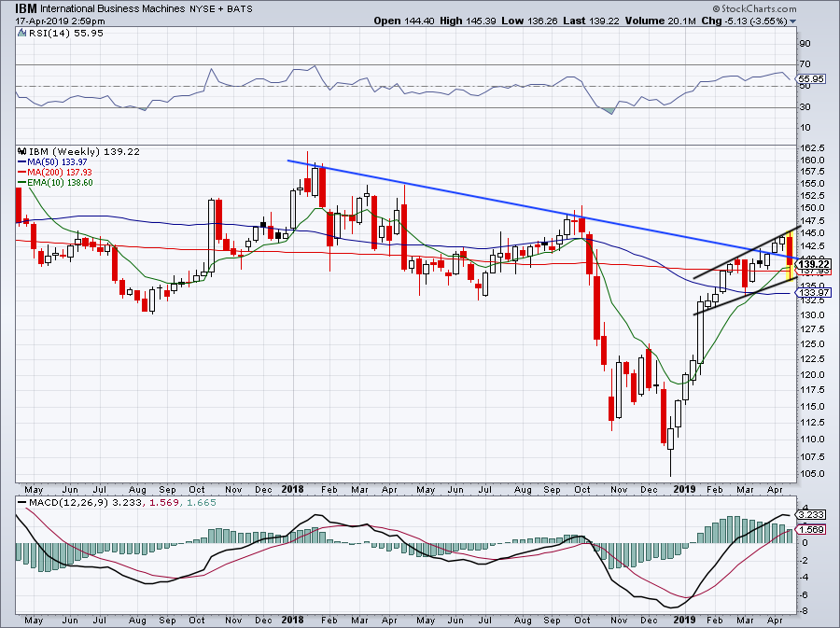840x628 pixels.
Task: Click the red line swatch for MA(200)
Action: coord(22,173)
